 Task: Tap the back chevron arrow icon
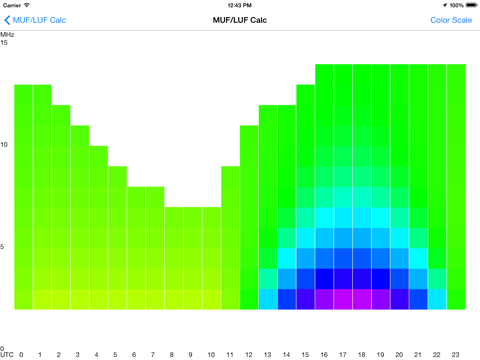click(x=7, y=20)
